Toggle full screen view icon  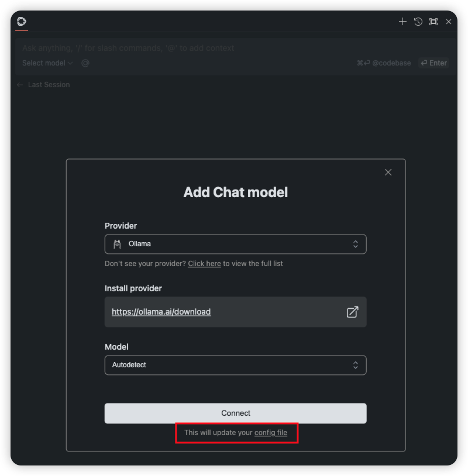[433, 22]
